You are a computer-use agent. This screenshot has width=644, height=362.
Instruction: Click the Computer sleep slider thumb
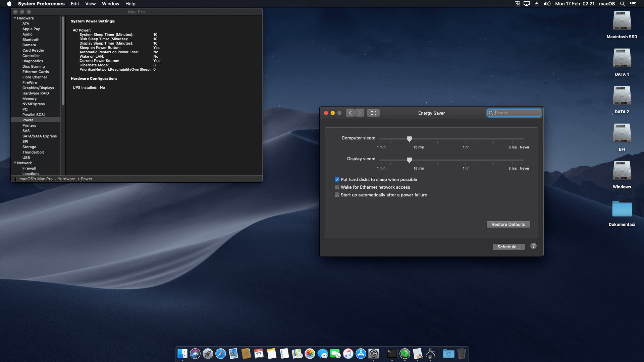pyautogui.click(x=409, y=139)
